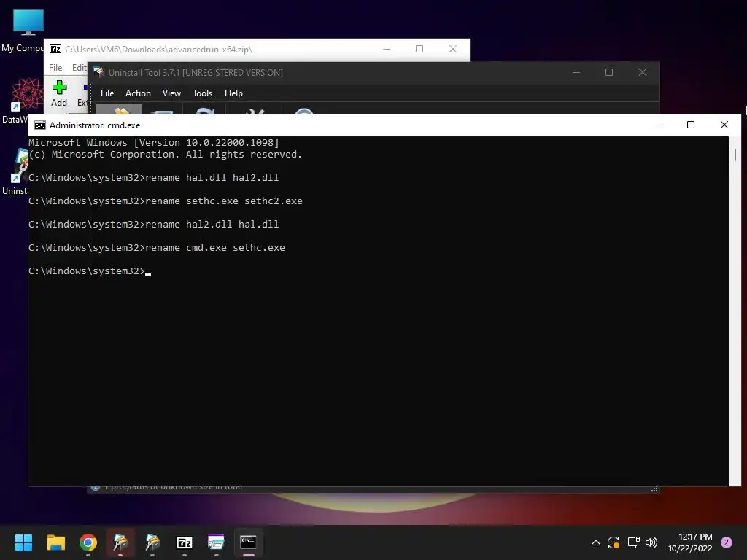Maximize the 7-Zip window
This screenshot has width=747, height=560.
pyautogui.click(x=419, y=49)
